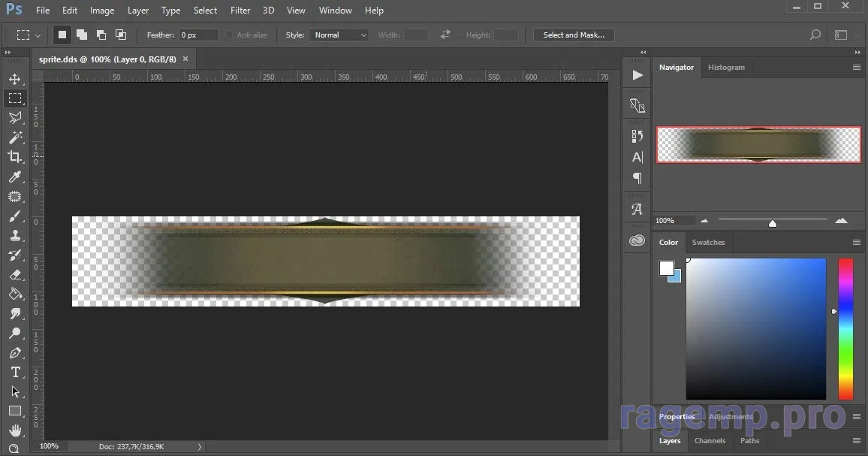Viewport: 868px width, 456px height.
Task: Select the Magic Wand tool
Action: click(14, 137)
